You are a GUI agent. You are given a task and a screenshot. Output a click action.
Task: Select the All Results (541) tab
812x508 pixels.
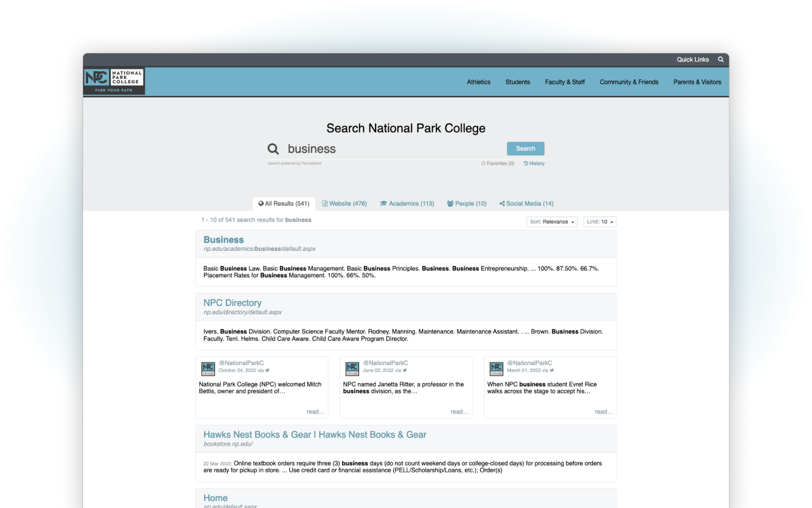pyautogui.click(x=284, y=204)
